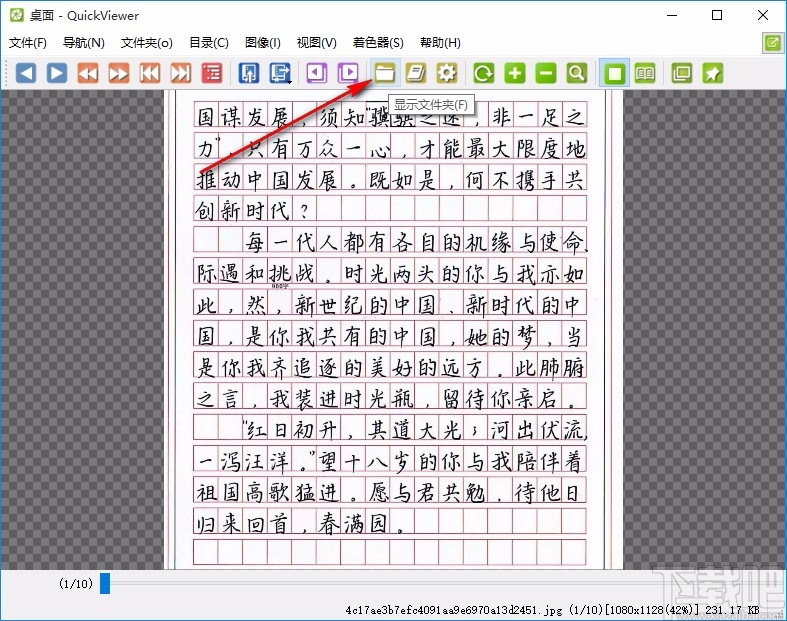Open the 视图(V) menu
787x621 pixels.
pos(317,43)
